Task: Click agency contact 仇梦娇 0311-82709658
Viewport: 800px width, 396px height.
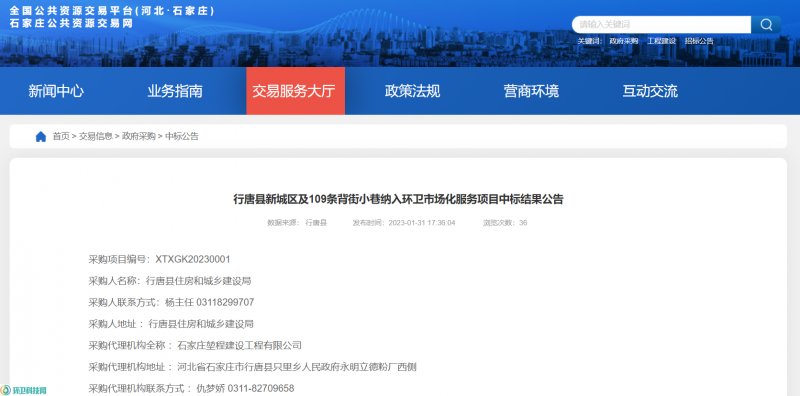Action: (x=245, y=388)
